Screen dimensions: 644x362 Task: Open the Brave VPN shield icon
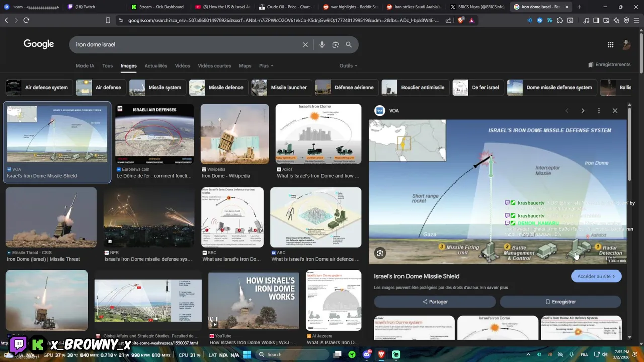tap(626, 20)
